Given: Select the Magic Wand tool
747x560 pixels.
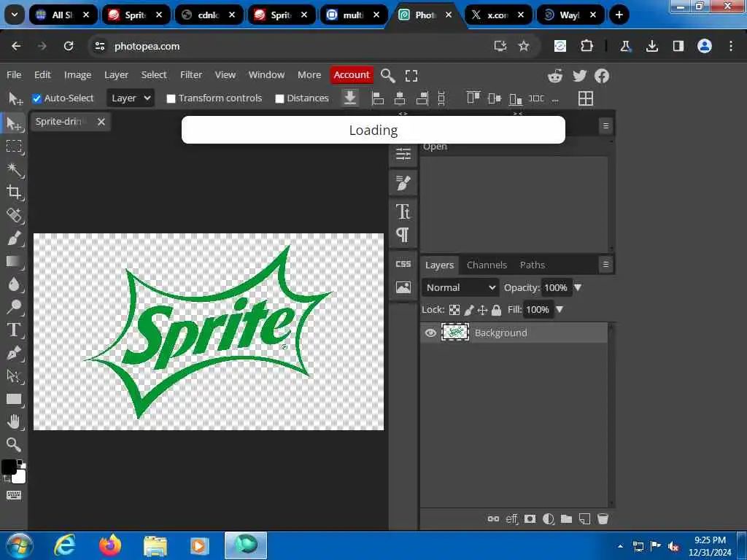Looking at the screenshot, I should (x=14, y=169).
